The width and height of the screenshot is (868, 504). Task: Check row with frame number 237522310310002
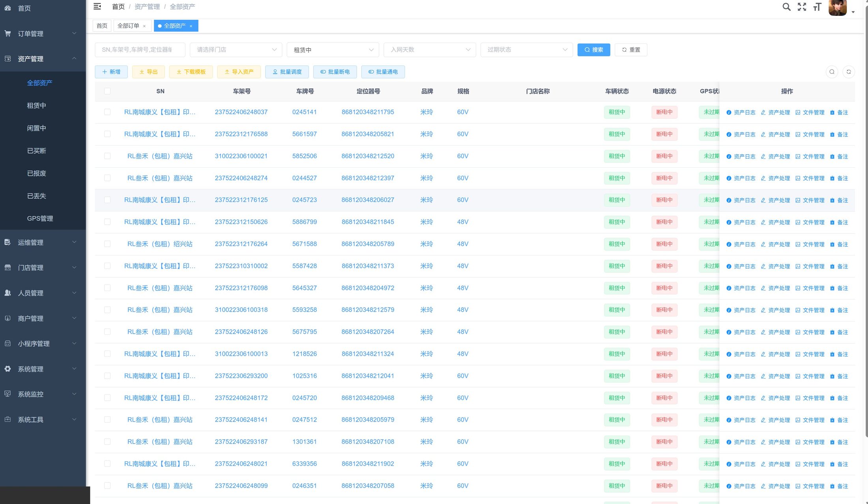[107, 266]
